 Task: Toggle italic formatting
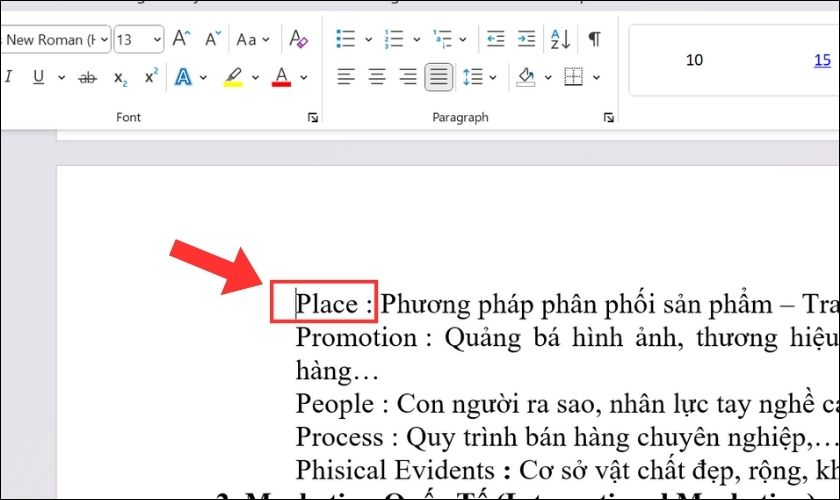pos(8,77)
